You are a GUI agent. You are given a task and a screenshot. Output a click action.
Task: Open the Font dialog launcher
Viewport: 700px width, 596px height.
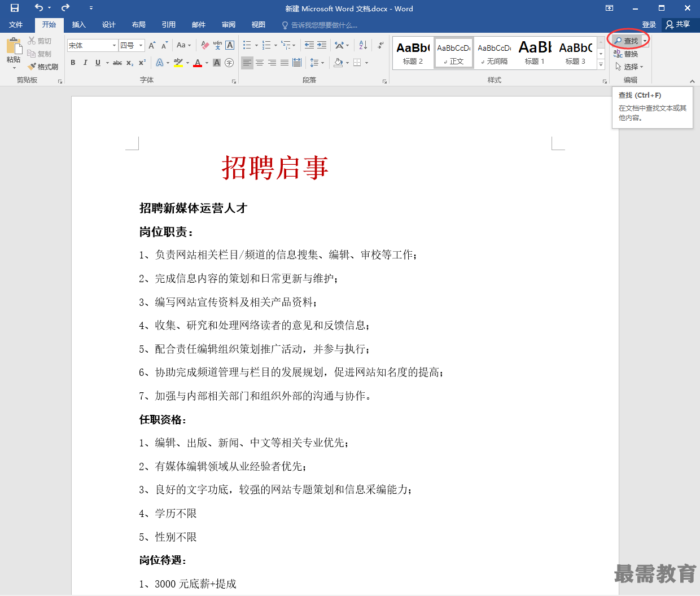coord(234,81)
